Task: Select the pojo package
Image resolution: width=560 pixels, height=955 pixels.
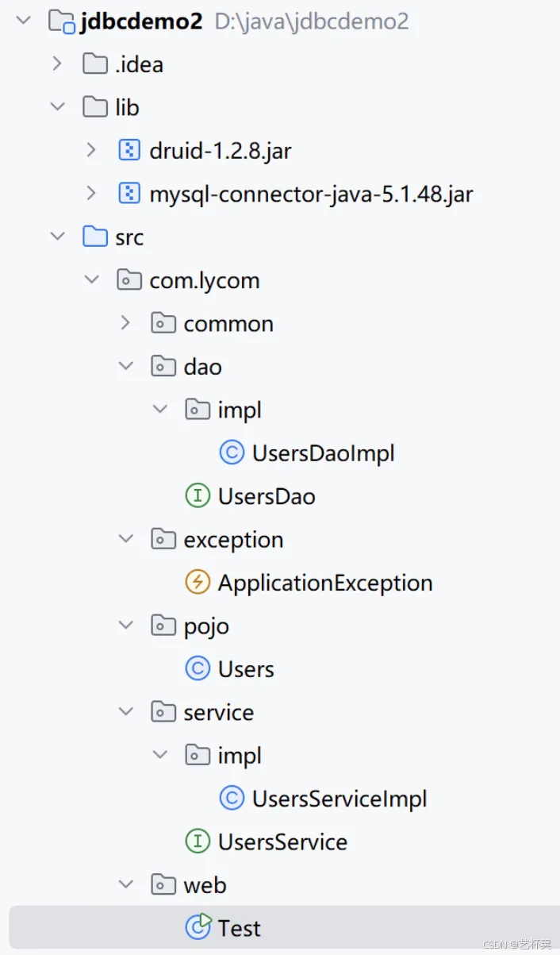Action: (x=206, y=626)
